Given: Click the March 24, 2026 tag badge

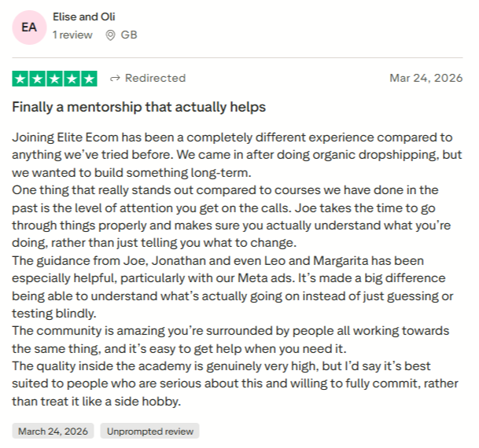Looking at the screenshot, I should pyautogui.click(x=53, y=431).
